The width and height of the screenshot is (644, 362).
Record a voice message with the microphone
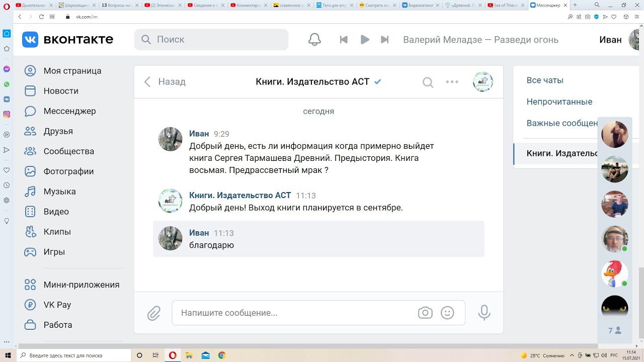point(484,313)
